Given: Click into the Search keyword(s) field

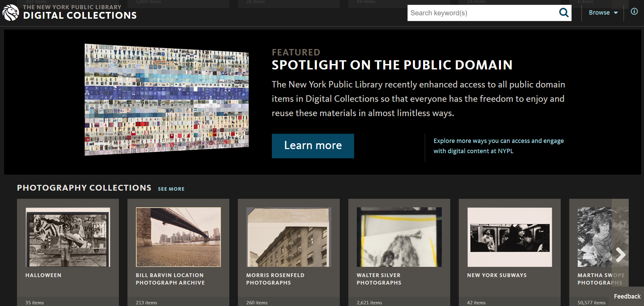Looking at the screenshot, I should click(x=483, y=13).
